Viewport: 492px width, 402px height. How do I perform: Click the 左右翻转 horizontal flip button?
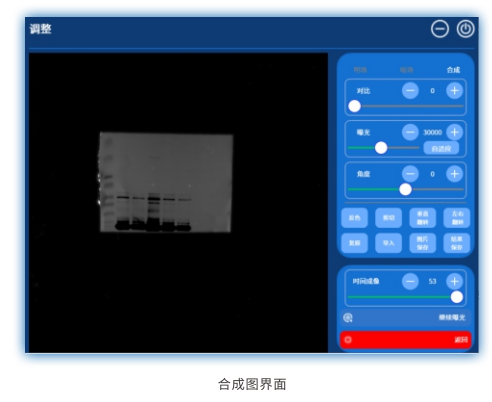pyautogui.click(x=457, y=218)
